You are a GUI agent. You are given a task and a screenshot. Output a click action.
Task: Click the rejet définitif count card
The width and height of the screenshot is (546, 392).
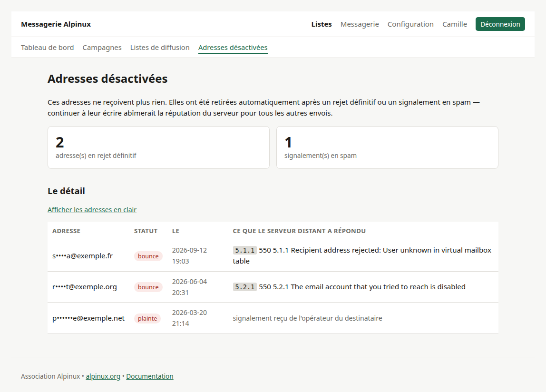tap(158, 147)
